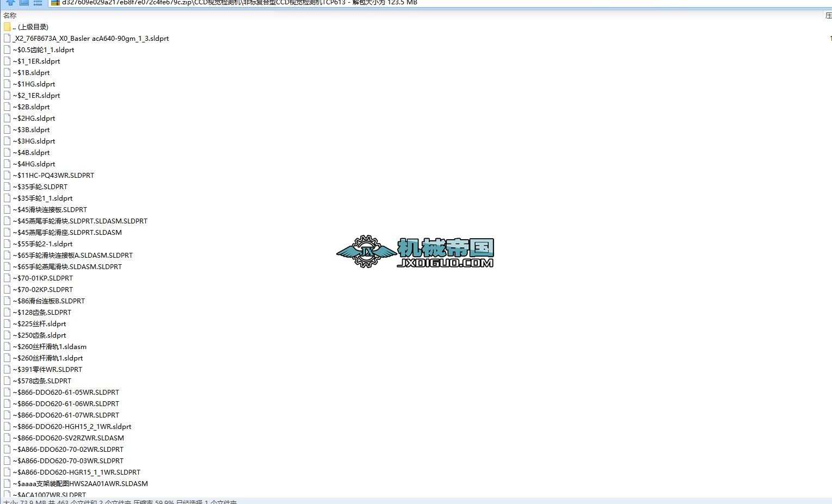Select the file ~$2B.sldprt
832x504 pixels.
tap(32, 107)
